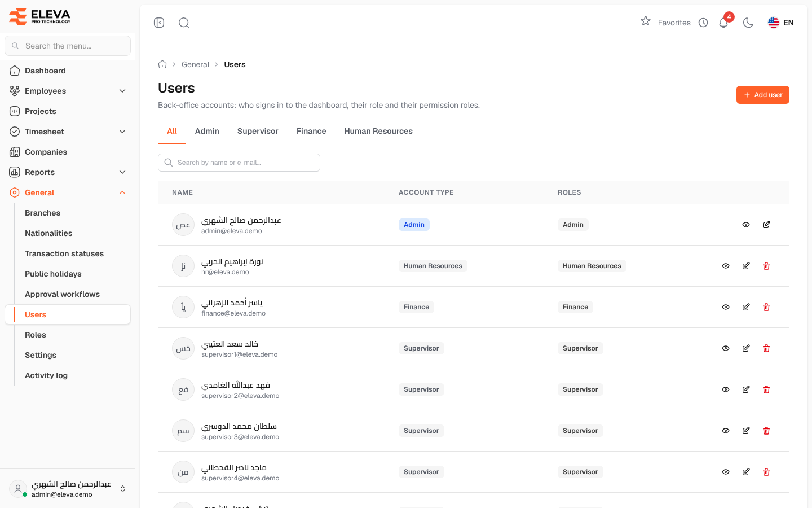Delete the hr@eleva.demo user
Image resolution: width=812 pixels, height=508 pixels.
point(766,266)
